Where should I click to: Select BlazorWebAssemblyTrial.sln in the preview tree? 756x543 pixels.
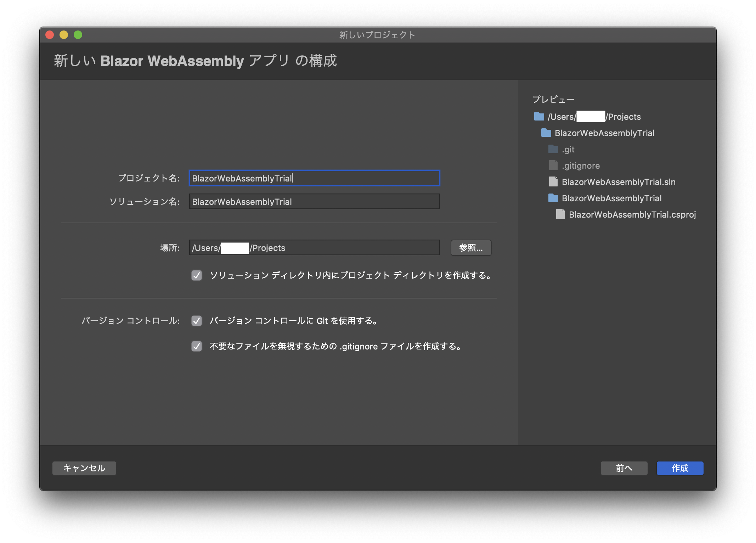[618, 182]
